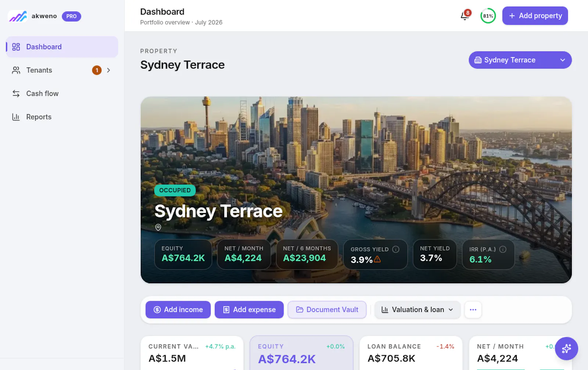Click the Add expense button
This screenshot has height=370, width=588.
249,310
